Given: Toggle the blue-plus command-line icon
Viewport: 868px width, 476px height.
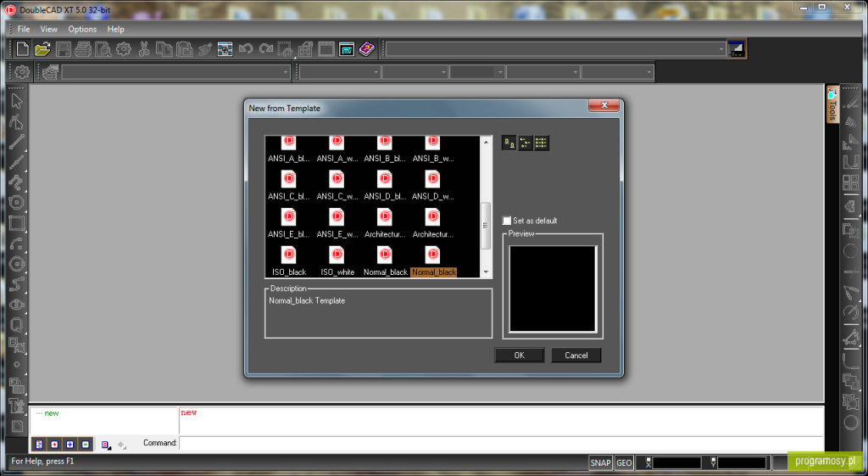Looking at the screenshot, I should pos(70,445).
